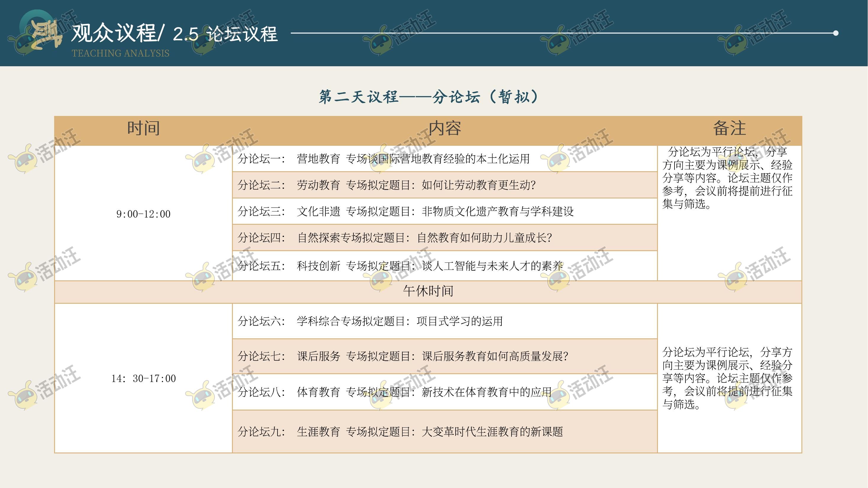868x488 pixels.
Task: Click 分论坛三 文化非遗 row
Action: [x=405, y=211]
